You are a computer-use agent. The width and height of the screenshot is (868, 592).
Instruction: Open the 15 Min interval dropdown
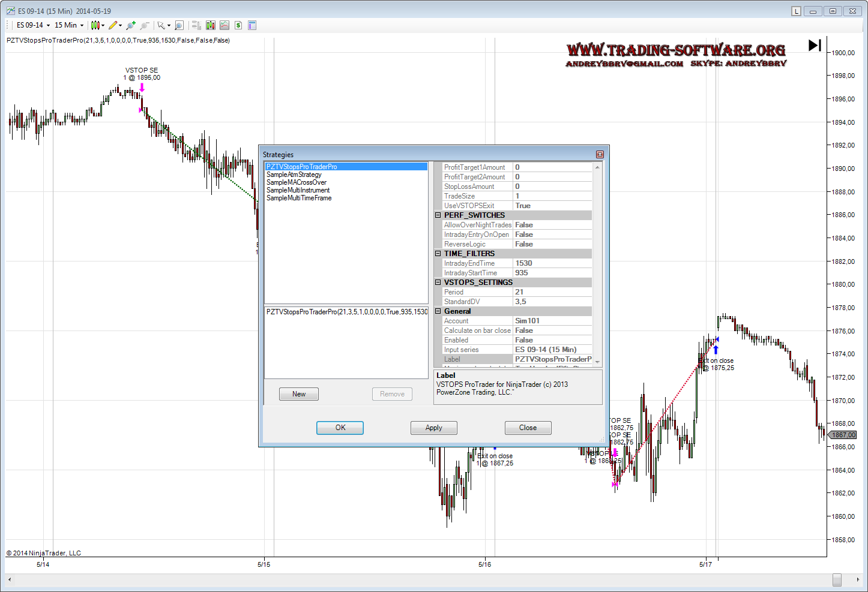pyautogui.click(x=69, y=25)
